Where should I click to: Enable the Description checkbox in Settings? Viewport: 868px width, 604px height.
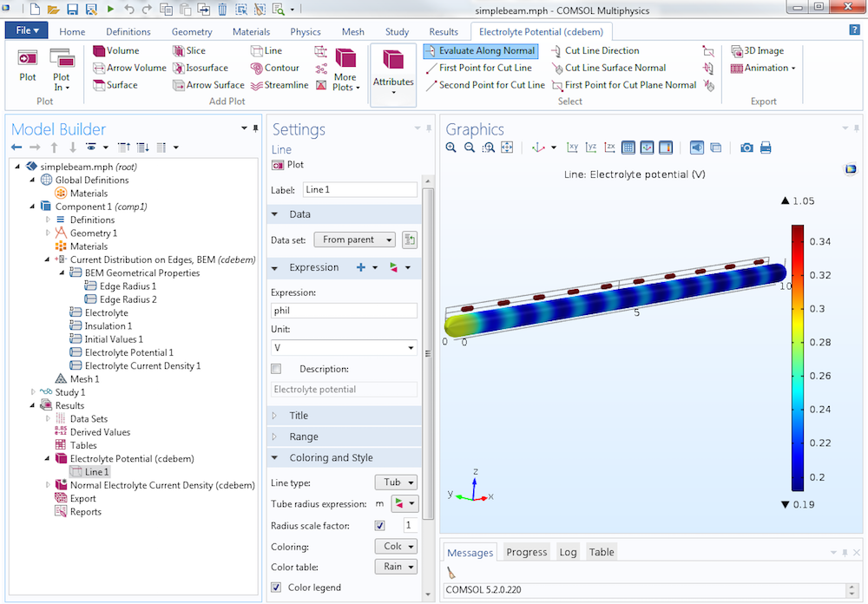click(275, 368)
